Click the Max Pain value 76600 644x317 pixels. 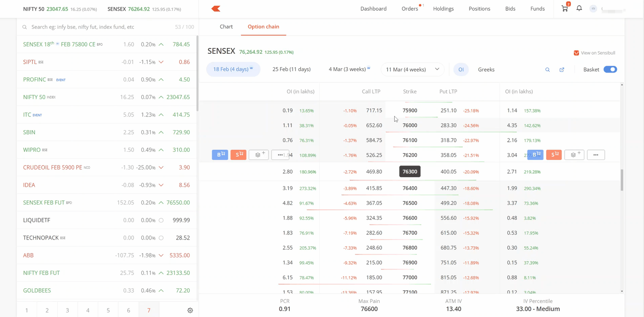[x=369, y=309]
